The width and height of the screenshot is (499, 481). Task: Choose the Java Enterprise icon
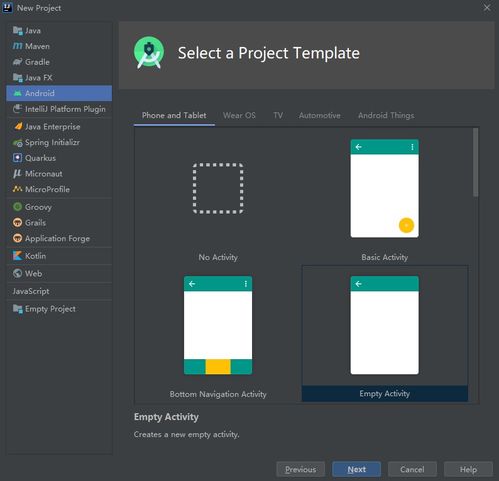(x=18, y=126)
